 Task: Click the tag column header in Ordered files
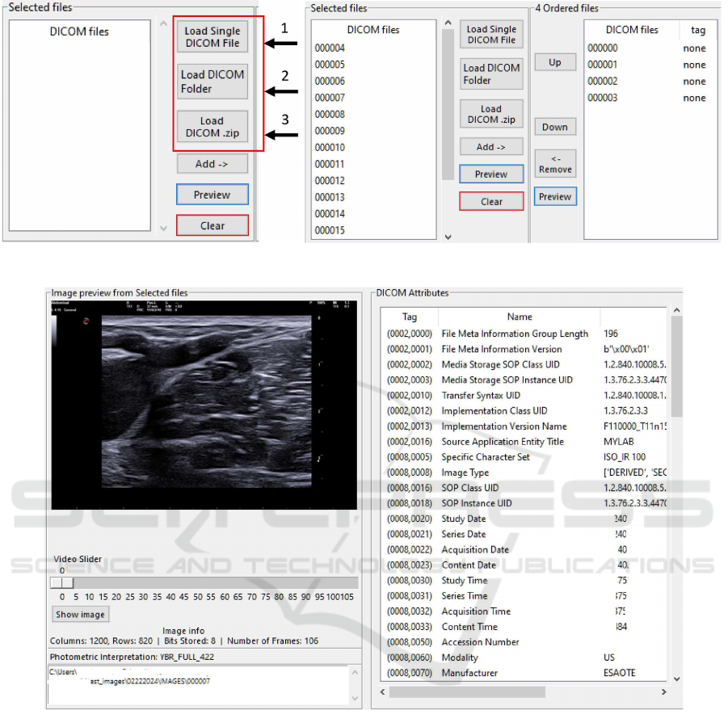[698, 30]
